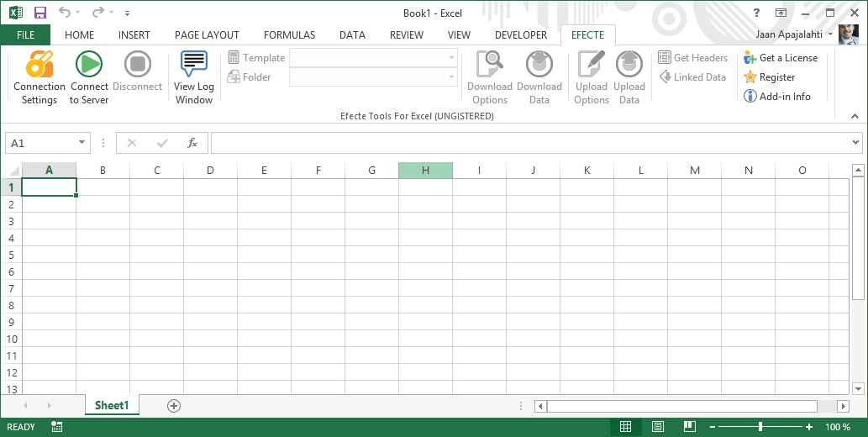Click Get a License
This screenshot has width=868, height=437.
[x=781, y=58]
